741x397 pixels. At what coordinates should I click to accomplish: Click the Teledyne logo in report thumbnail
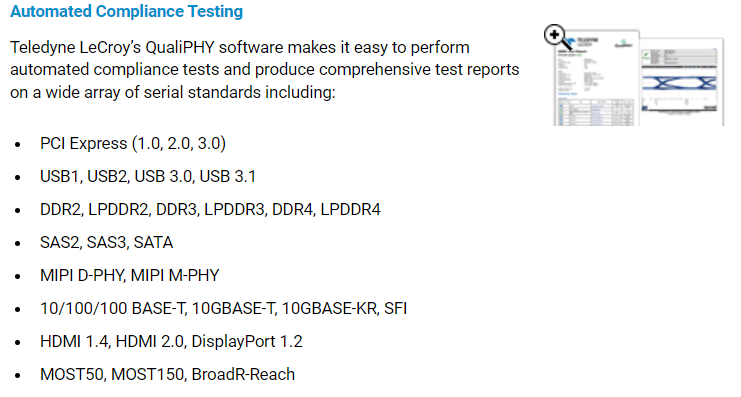coord(581,43)
